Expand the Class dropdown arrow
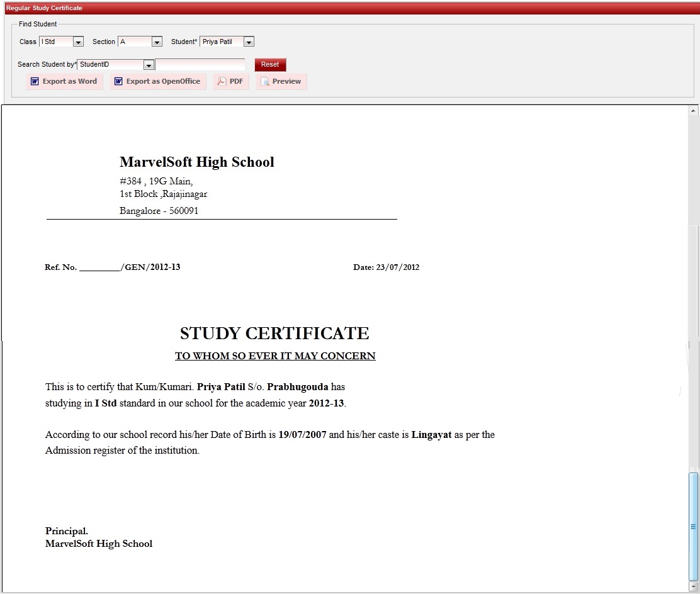Image resolution: width=700 pixels, height=594 pixels. point(78,42)
